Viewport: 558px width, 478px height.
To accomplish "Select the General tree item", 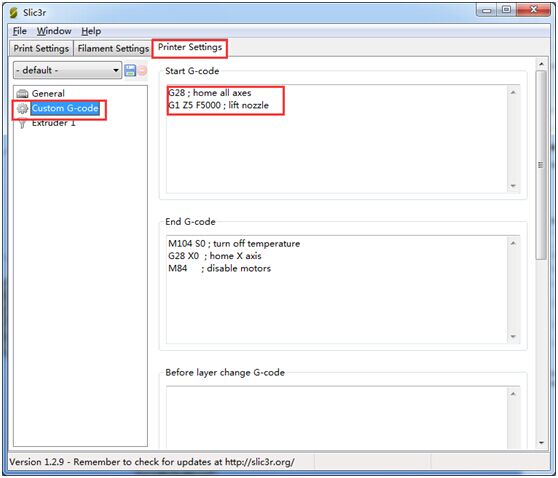I will click(48, 94).
